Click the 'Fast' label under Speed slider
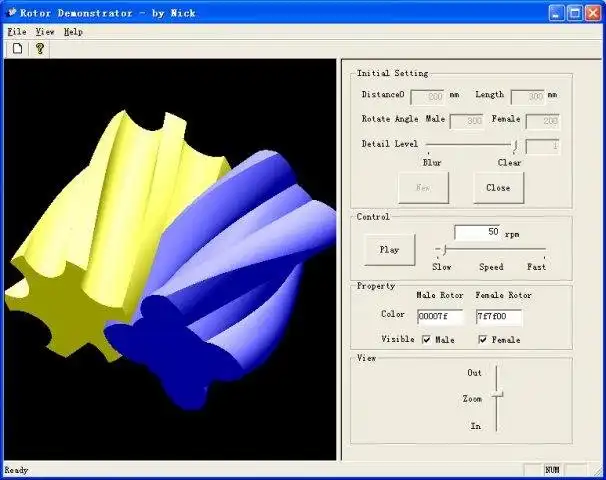This screenshot has height=480, width=606. (536, 267)
